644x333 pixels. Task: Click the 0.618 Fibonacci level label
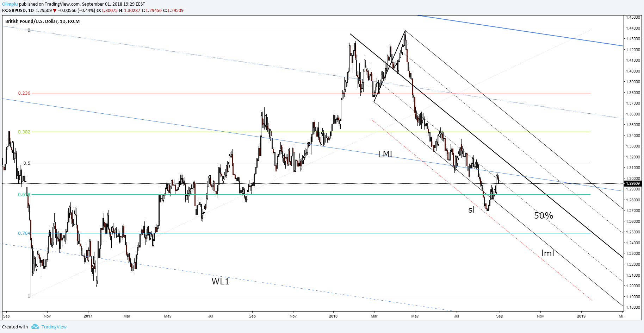[24, 195]
